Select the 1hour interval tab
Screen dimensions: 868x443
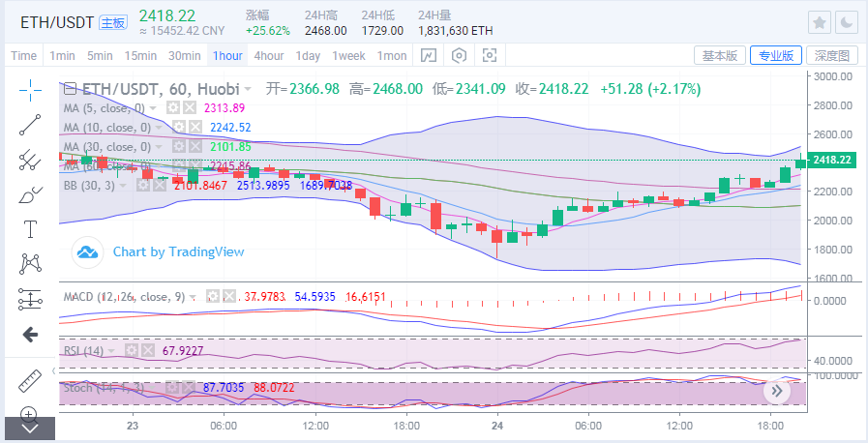point(227,55)
